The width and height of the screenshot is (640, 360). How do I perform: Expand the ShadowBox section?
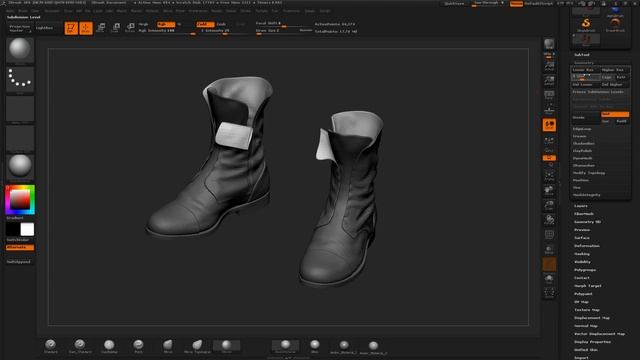click(584, 144)
